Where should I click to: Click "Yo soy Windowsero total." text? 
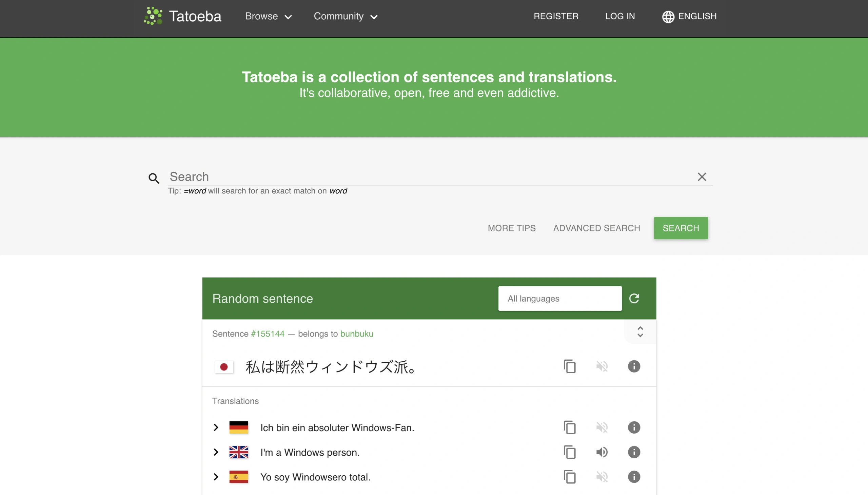click(x=315, y=477)
